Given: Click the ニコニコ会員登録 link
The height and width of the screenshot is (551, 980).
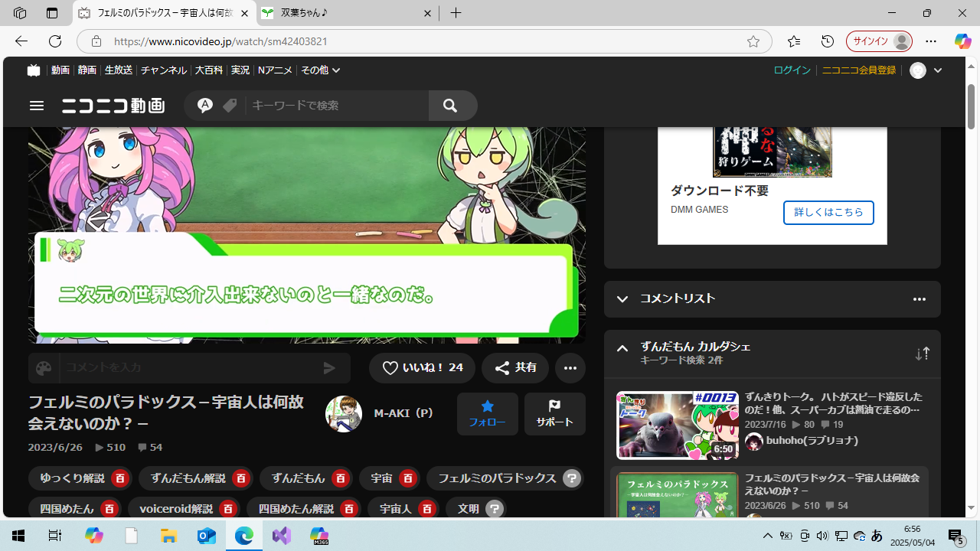Looking at the screenshot, I should 859,70.
